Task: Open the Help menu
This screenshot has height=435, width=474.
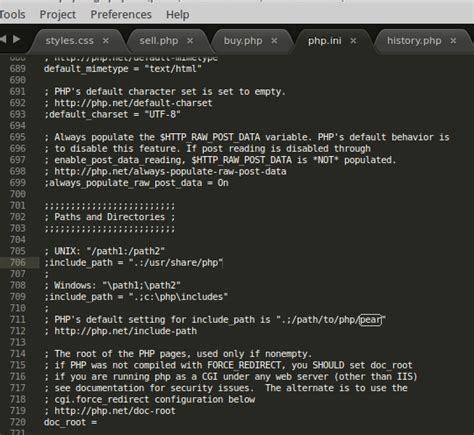Action: [x=178, y=15]
